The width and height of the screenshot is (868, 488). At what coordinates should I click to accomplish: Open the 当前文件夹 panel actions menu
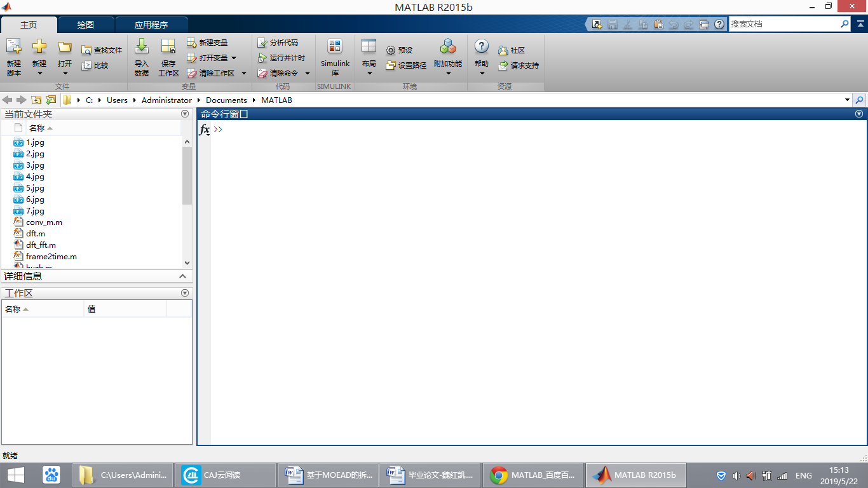tap(185, 114)
